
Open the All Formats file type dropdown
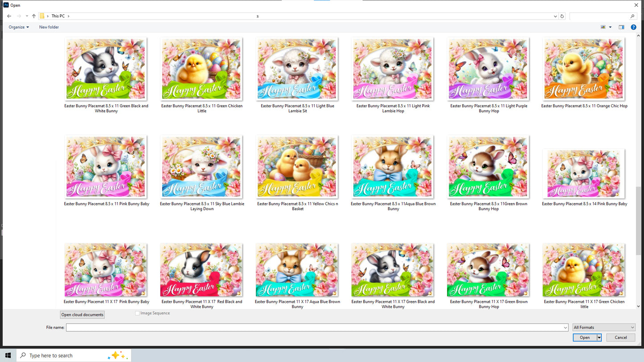(604, 327)
